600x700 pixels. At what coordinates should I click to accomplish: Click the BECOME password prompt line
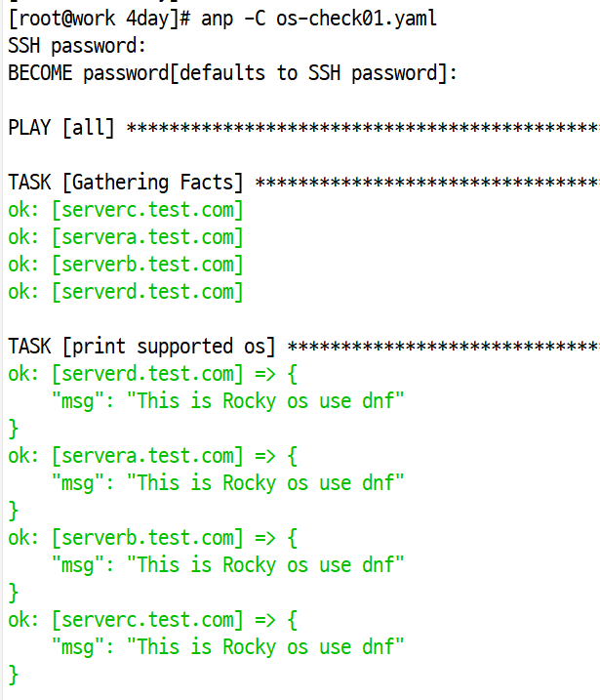coord(232,73)
